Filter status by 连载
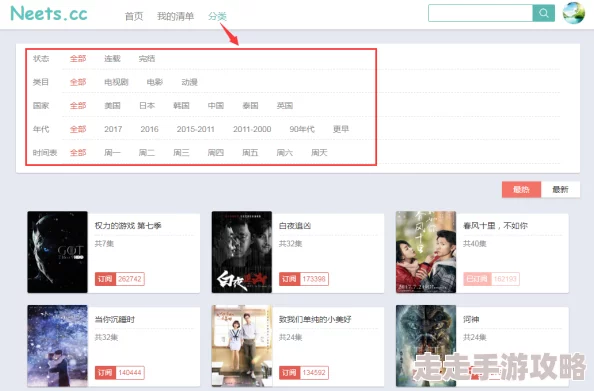Screen dimensions: 594x391 pyautogui.click(x=112, y=58)
